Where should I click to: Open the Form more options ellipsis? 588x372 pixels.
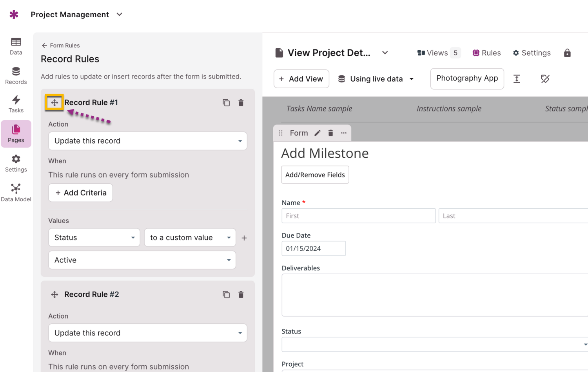(344, 133)
